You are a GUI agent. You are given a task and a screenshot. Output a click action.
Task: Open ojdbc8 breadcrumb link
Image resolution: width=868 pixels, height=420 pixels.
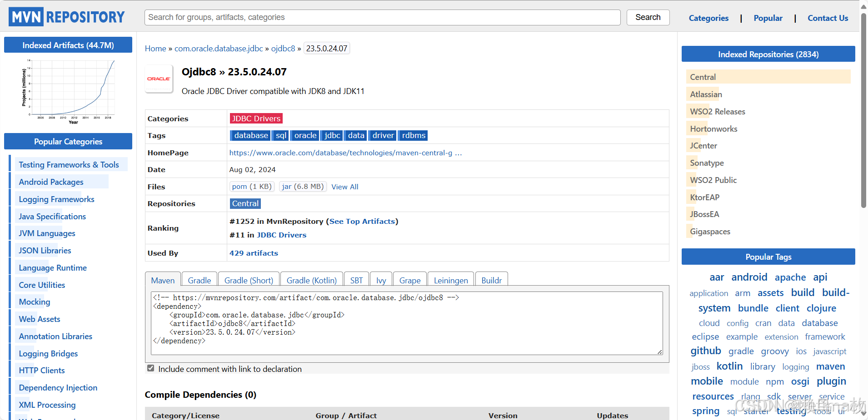pos(283,49)
